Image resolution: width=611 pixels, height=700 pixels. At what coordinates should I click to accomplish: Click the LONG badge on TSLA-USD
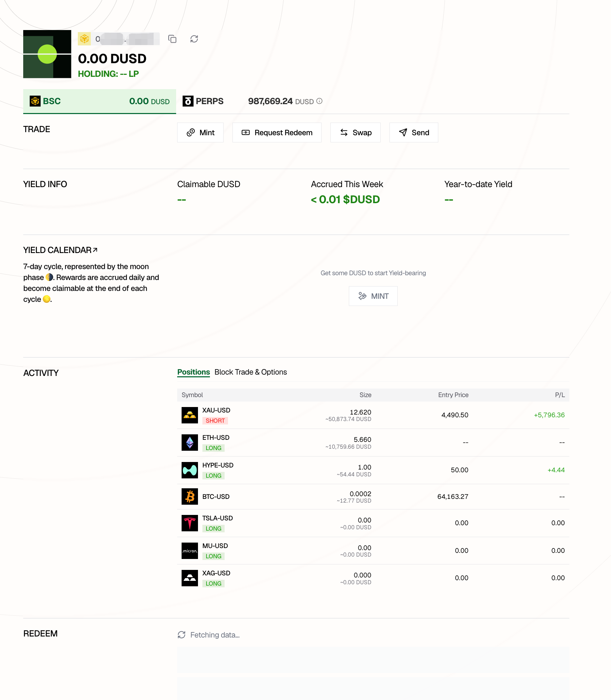(213, 529)
